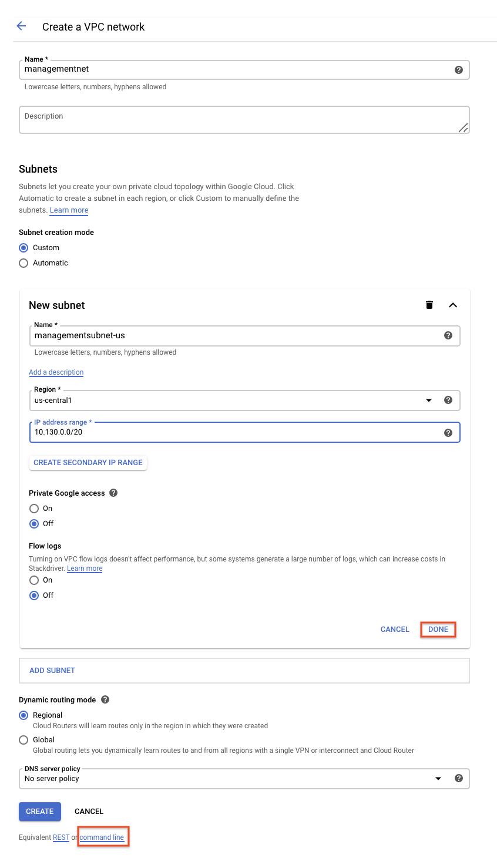
Task: Turn Private Google access On
Action: [34, 509]
